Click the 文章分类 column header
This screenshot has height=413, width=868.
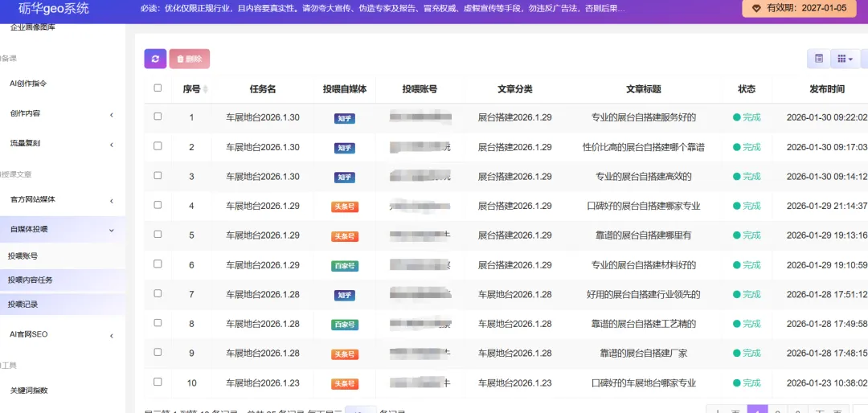click(x=515, y=89)
